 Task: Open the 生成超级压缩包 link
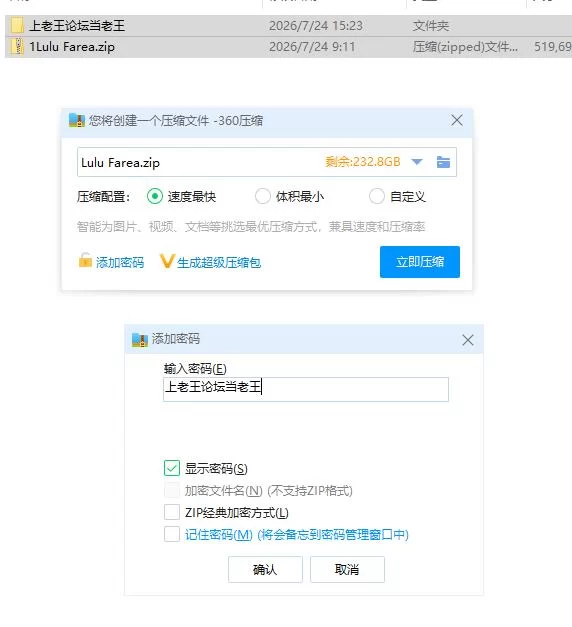[x=219, y=263]
